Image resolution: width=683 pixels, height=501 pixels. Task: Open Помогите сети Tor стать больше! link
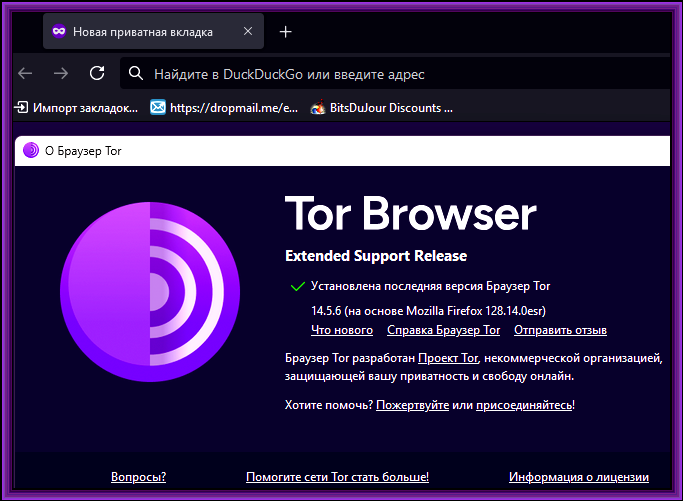(338, 477)
